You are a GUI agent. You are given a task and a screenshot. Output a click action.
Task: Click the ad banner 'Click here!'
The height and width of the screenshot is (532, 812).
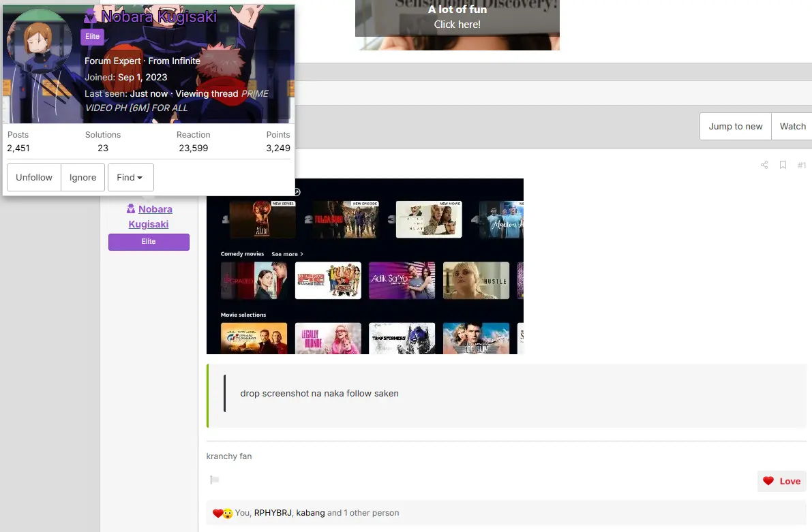[x=457, y=25]
